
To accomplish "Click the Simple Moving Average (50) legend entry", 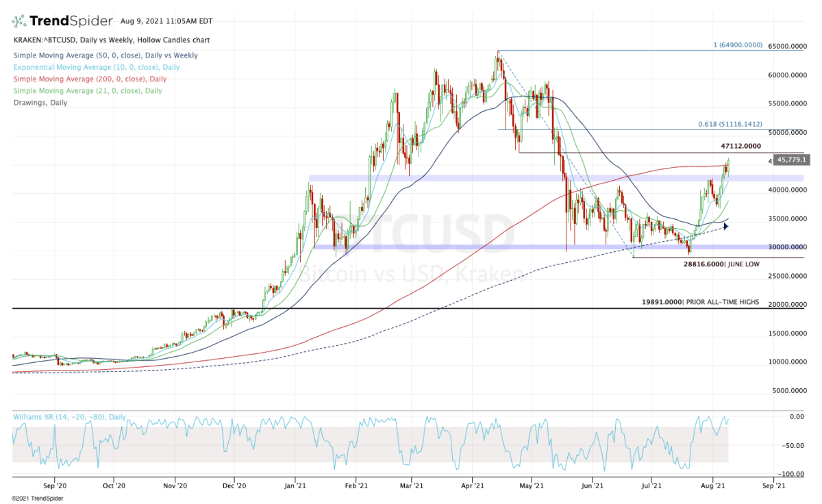I will (105, 55).
